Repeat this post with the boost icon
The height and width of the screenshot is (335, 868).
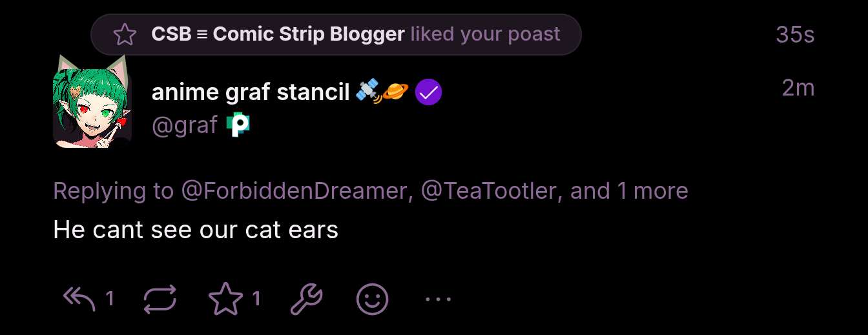pyautogui.click(x=160, y=299)
